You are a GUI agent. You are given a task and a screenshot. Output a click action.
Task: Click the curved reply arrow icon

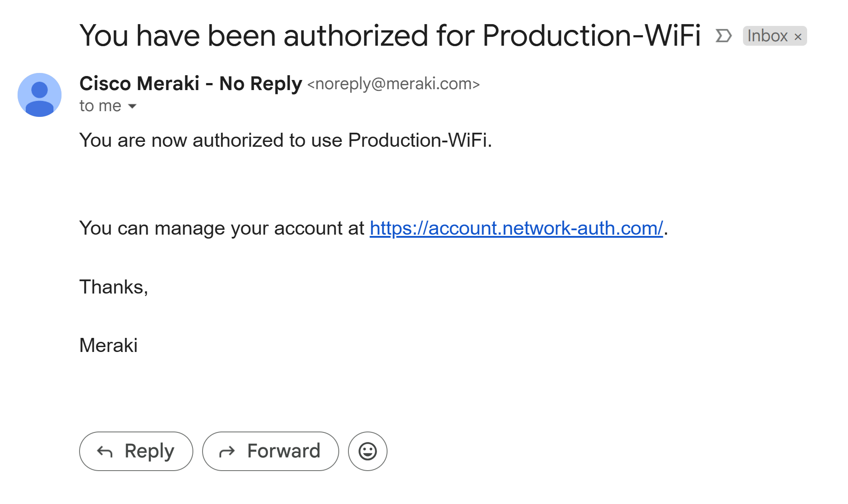tap(105, 451)
